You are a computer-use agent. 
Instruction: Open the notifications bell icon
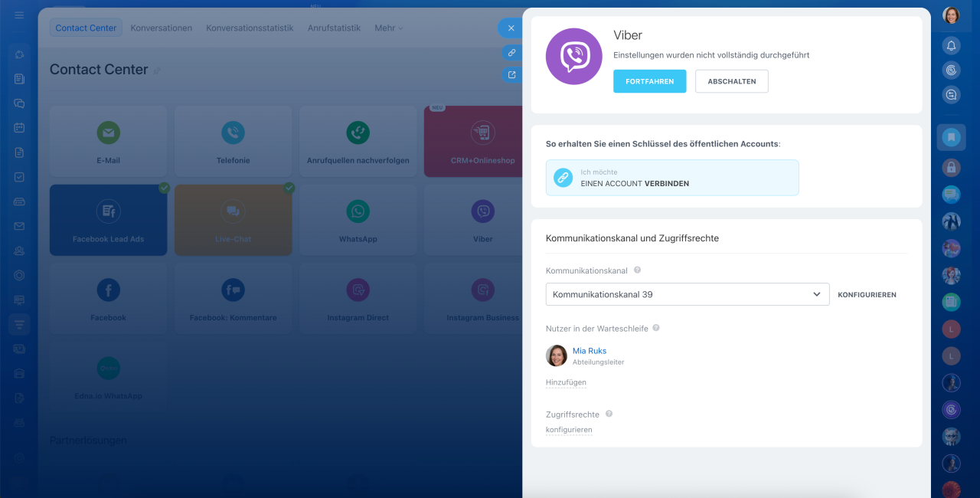click(951, 45)
